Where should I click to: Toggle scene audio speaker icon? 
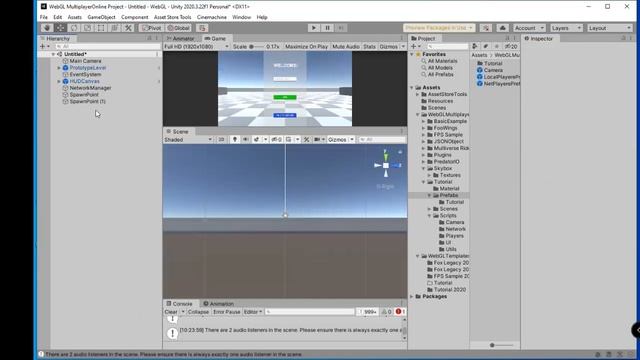(x=245, y=140)
